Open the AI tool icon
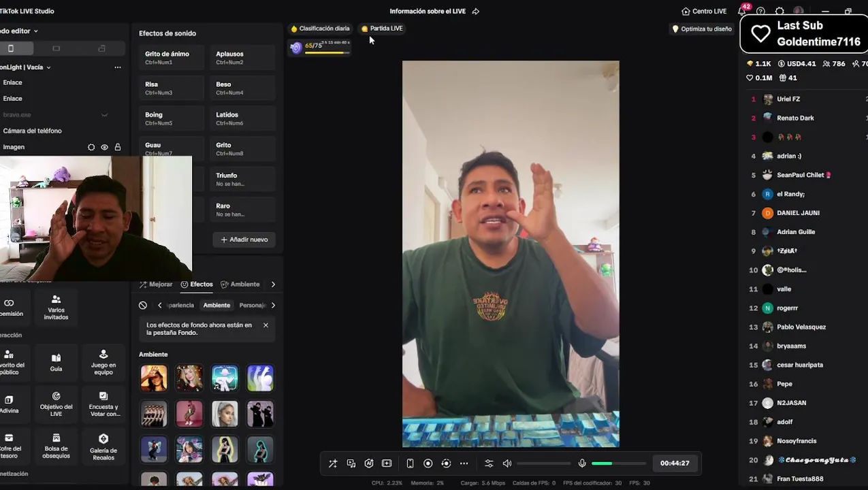This screenshot has width=868, height=490. (x=369, y=463)
